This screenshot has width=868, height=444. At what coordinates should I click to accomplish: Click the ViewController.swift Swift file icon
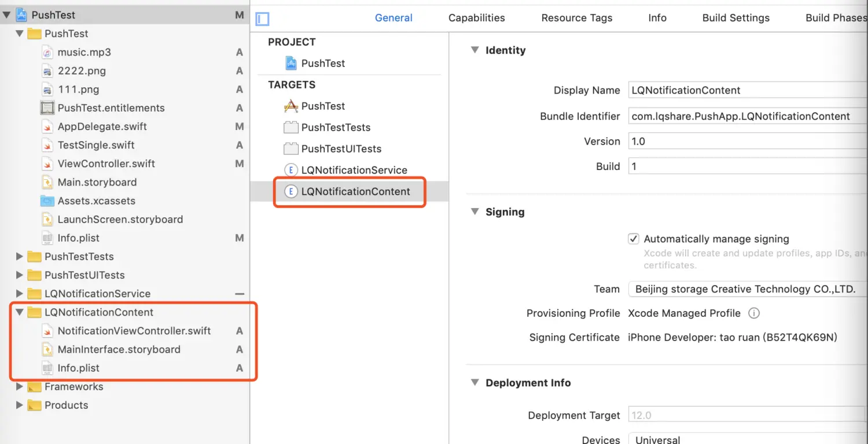point(47,164)
